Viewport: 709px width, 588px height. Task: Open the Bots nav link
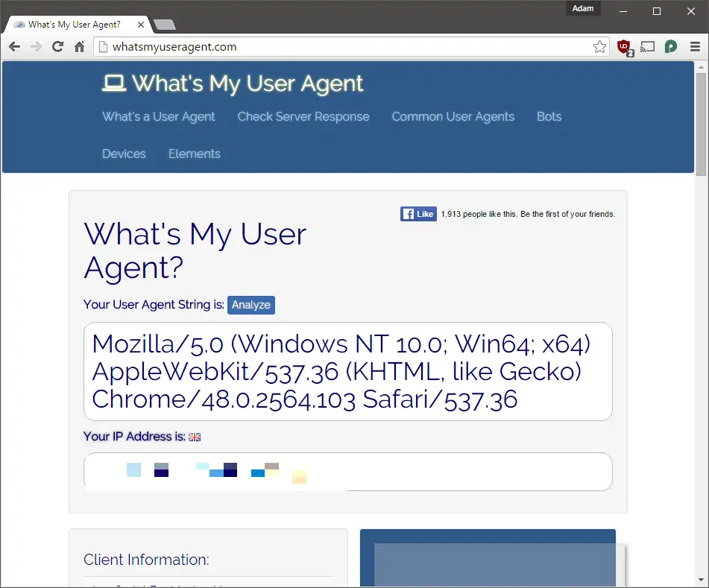coord(549,116)
